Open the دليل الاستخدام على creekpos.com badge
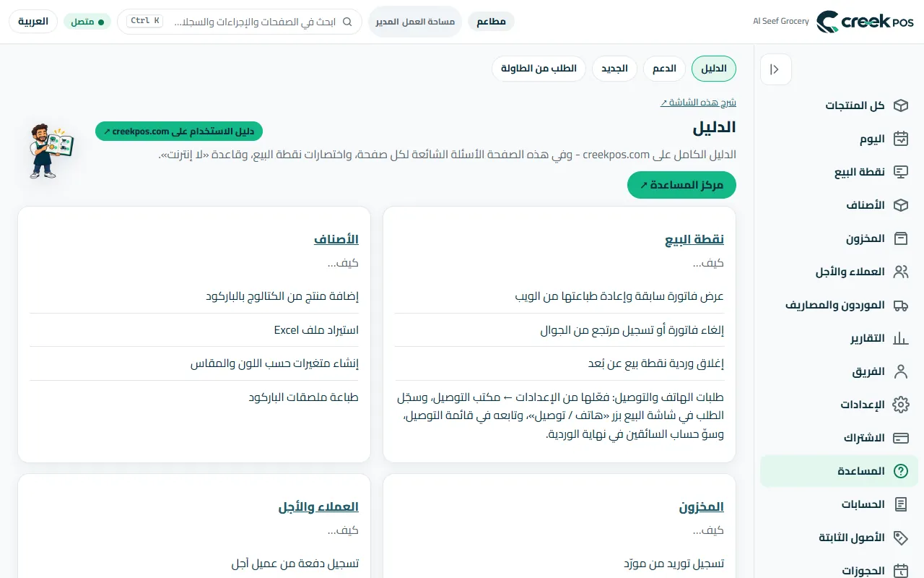This screenshot has height=578, width=924. coord(179,131)
